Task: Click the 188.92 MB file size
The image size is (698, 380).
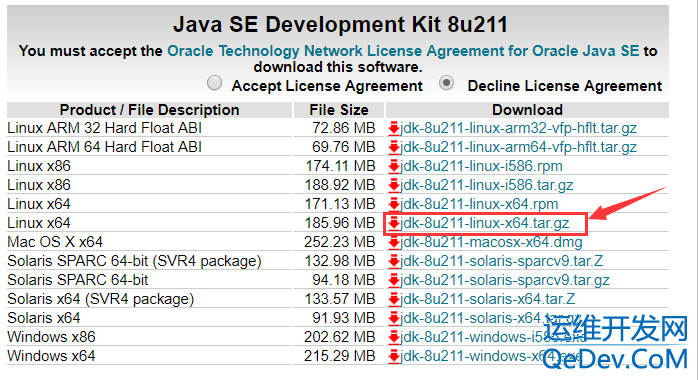Action: (340, 185)
